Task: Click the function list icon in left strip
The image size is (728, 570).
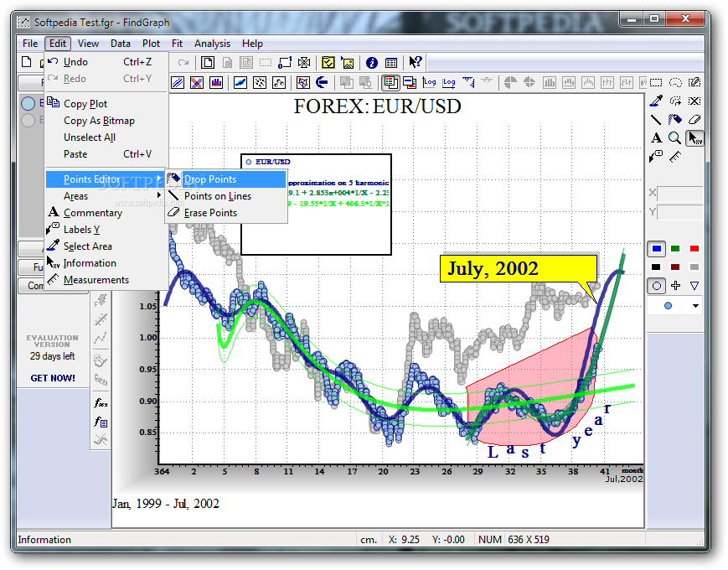Action: click(x=101, y=422)
